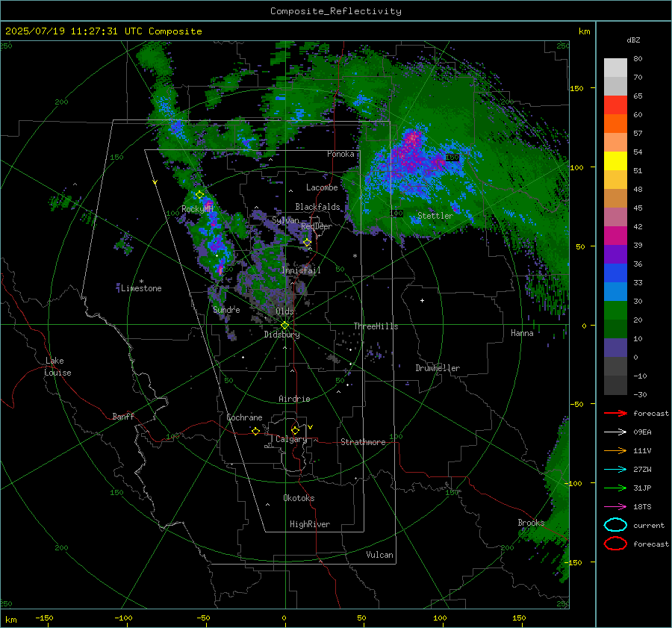Click the red forecast ellipse icon

pos(615,544)
